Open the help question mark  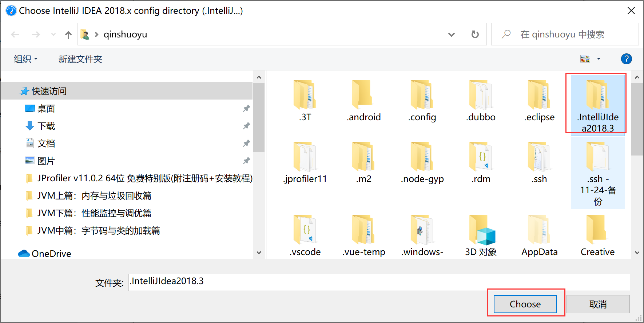(x=626, y=59)
